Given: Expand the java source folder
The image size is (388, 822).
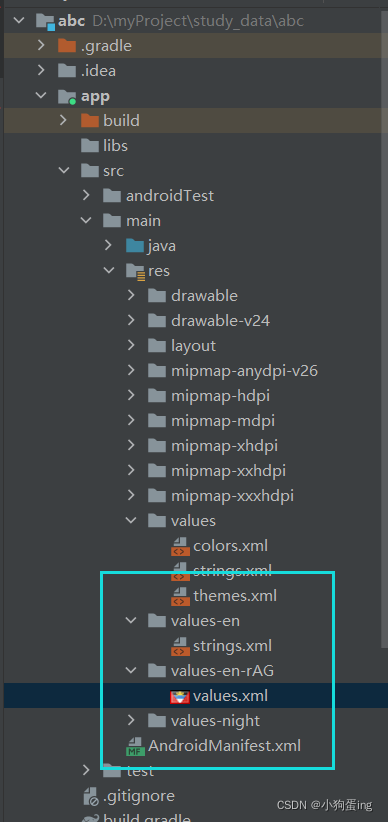Looking at the screenshot, I should point(109,245).
